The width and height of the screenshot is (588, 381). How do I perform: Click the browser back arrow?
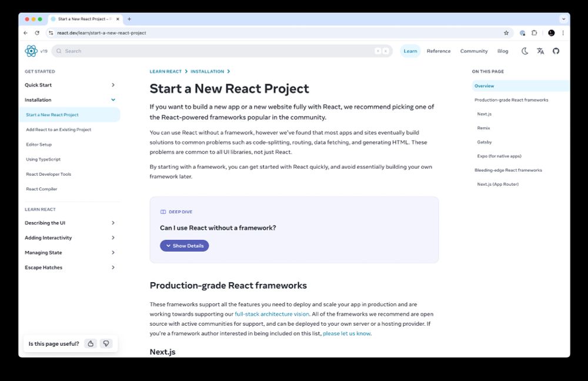click(25, 33)
